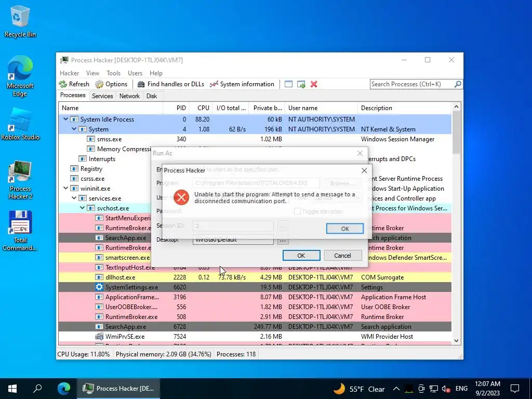Click the red X kill window icon
This screenshot has width=532, height=399.
tap(314, 84)
